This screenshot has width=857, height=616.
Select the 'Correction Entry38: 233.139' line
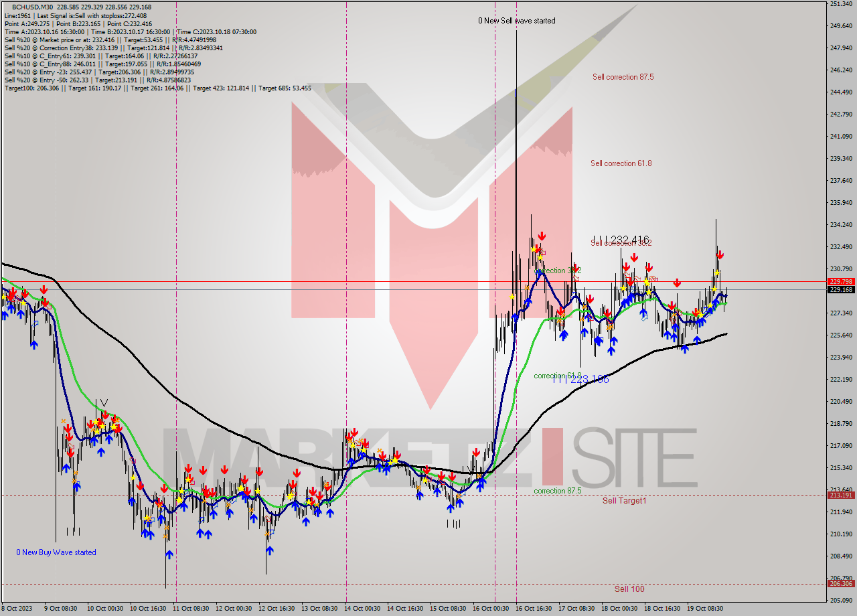click(114, 48)
